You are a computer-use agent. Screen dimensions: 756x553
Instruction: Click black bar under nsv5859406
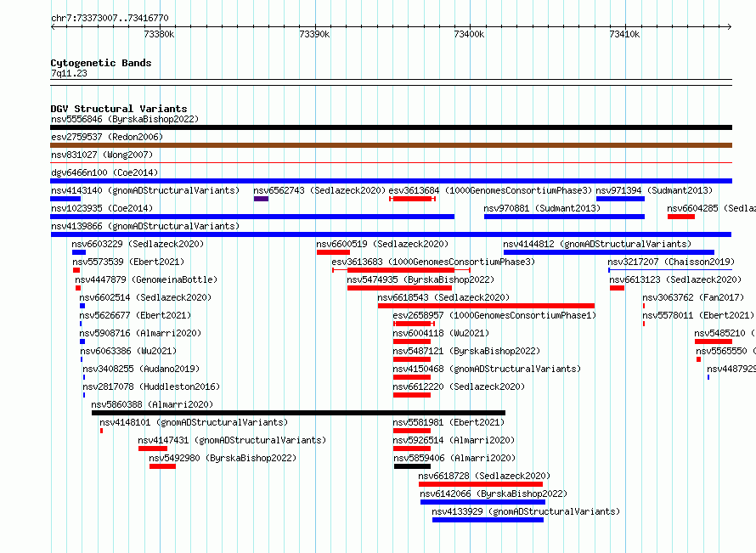(412, 466)
